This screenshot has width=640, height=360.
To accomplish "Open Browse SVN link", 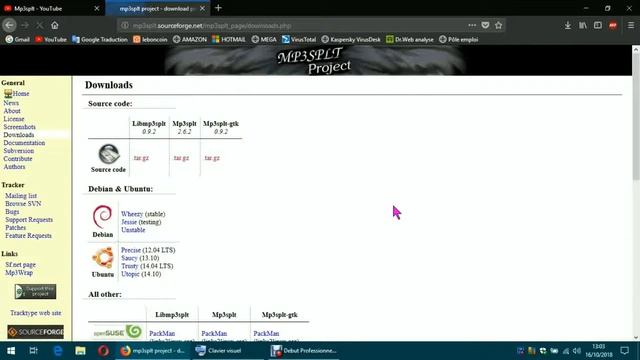I will coord(23,204).
